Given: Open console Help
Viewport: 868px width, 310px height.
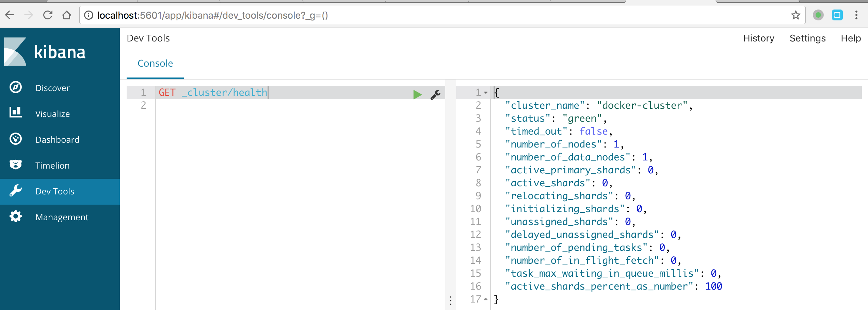Looking at the screenshot, I should 851,38.
